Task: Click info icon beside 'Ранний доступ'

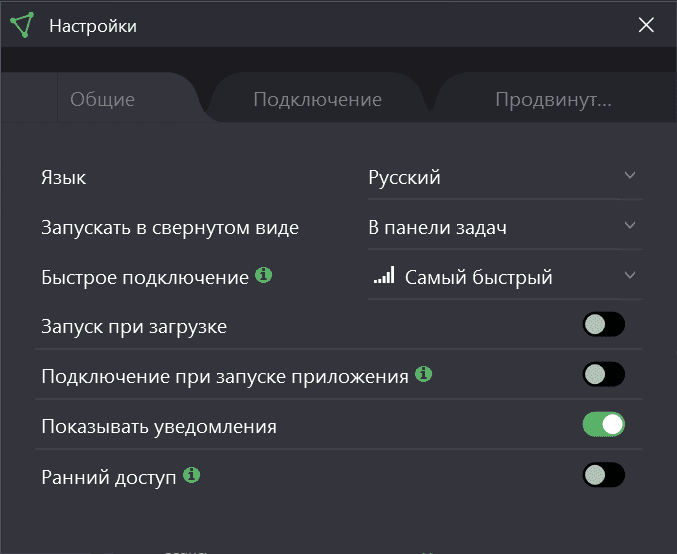Action: click(192, 475)
